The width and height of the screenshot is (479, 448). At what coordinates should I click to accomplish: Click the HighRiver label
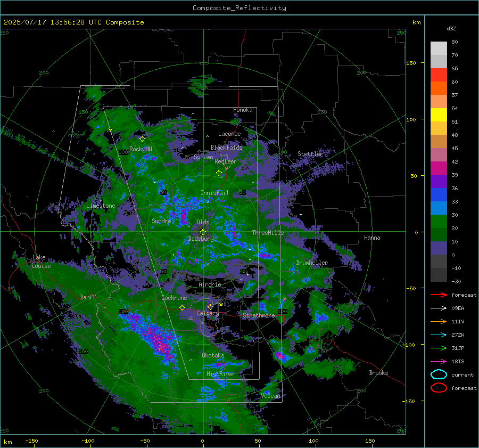click(221, 374)
